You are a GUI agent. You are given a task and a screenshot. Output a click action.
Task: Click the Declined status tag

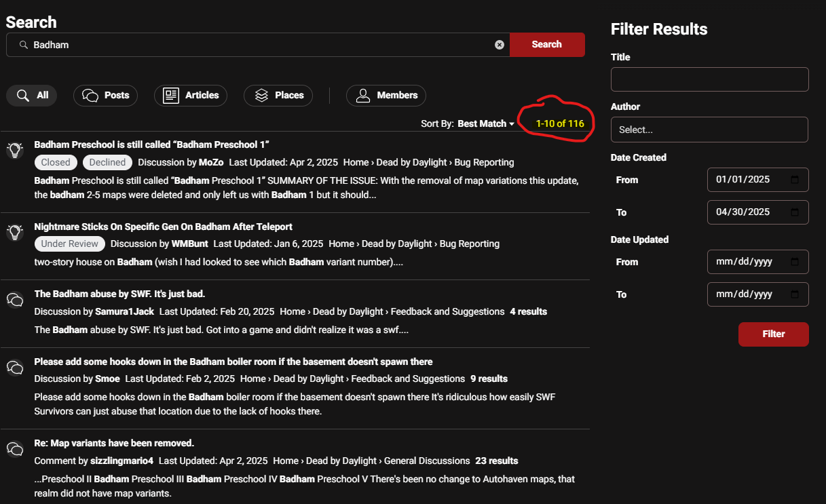pos(107,163)
